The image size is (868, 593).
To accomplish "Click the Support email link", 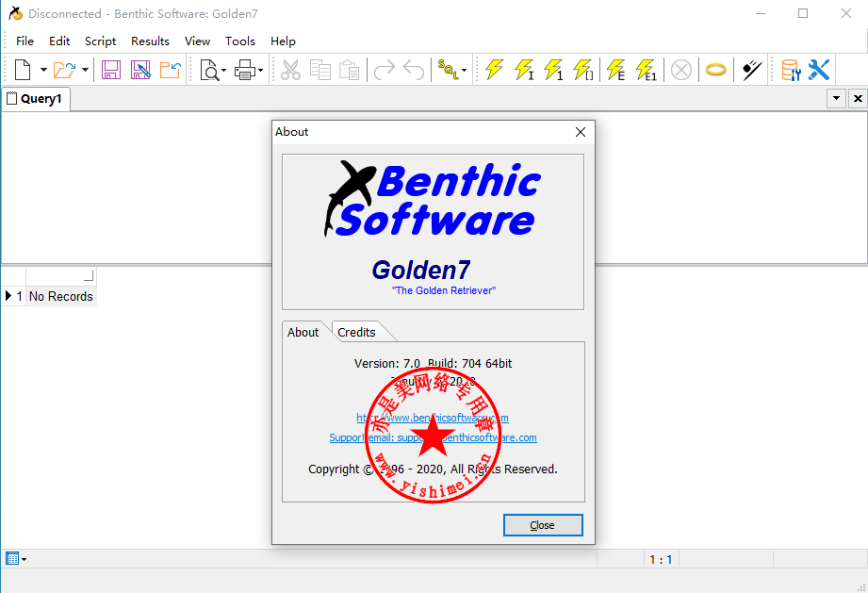I will pos(433,437).
